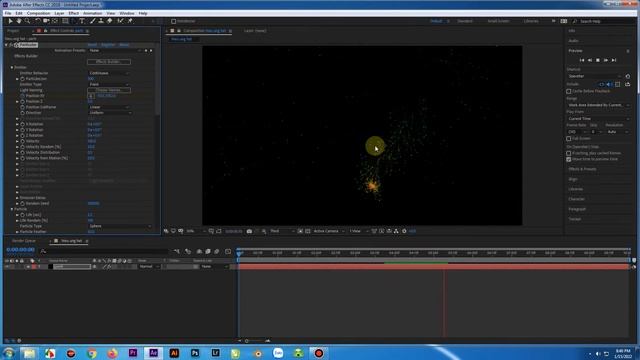Click the Effects Builder button

[x=109, y=62]
